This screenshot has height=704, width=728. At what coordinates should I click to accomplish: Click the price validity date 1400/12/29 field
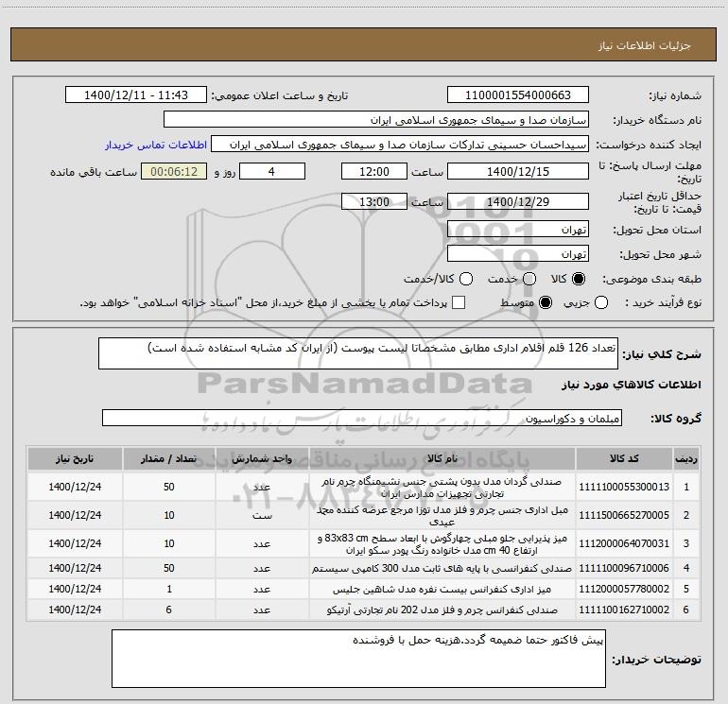tap(518, 201)
